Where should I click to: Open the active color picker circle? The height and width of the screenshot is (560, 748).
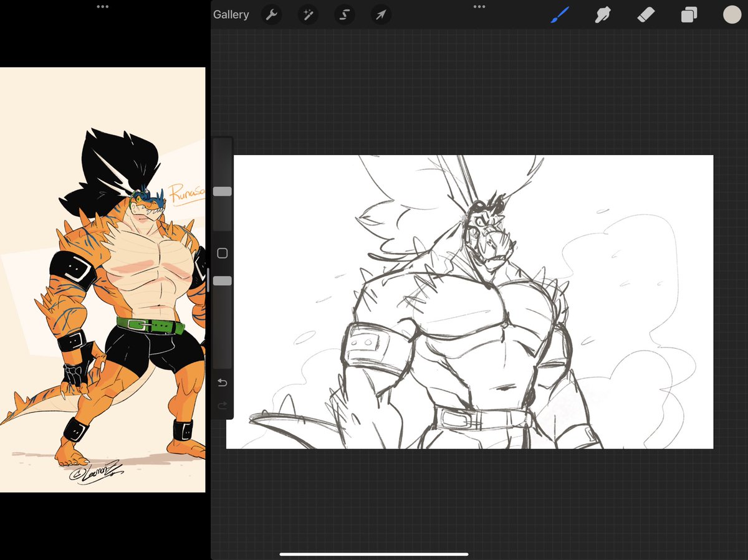[732, 14]
